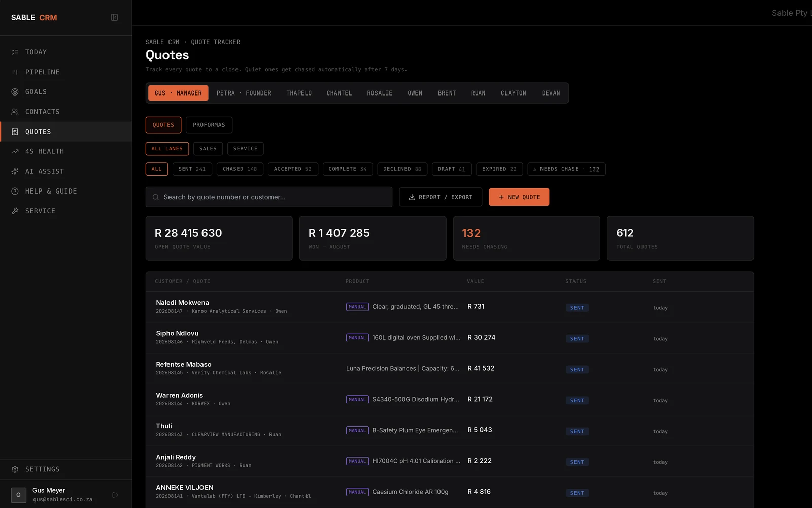Switch to Proformas

(x=209, y=125)
